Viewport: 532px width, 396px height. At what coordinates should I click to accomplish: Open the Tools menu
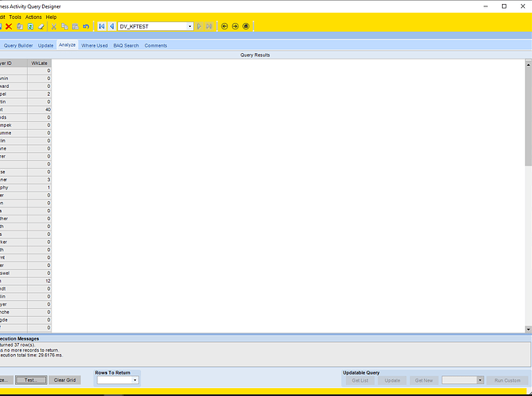pyautogui.click(x=15, y=17)
